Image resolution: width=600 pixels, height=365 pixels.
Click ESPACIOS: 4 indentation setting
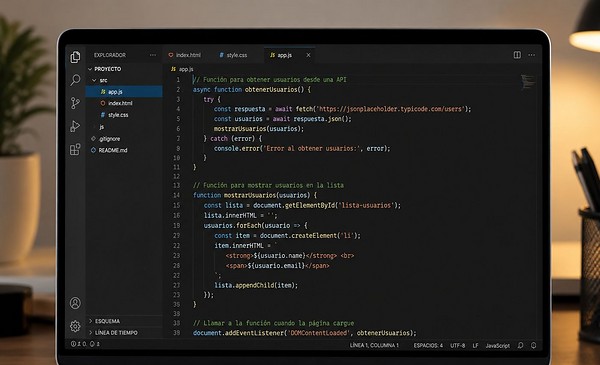click(428, 345)
